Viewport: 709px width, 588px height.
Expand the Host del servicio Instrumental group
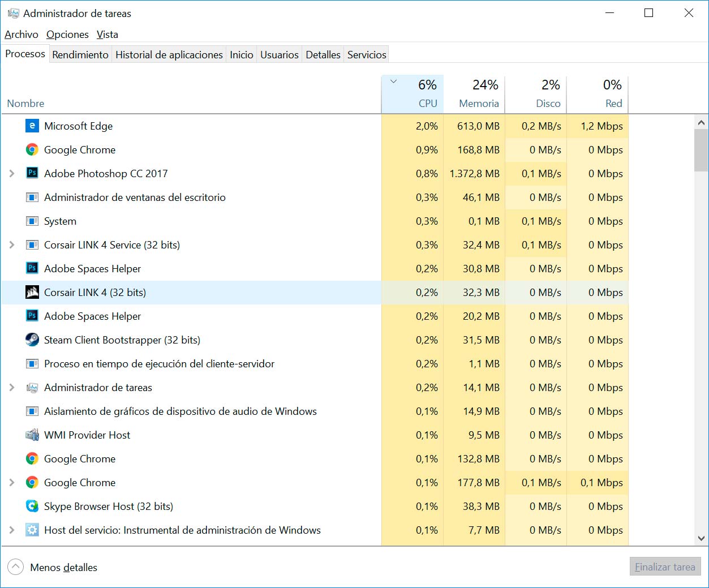(x=12, y=530)
